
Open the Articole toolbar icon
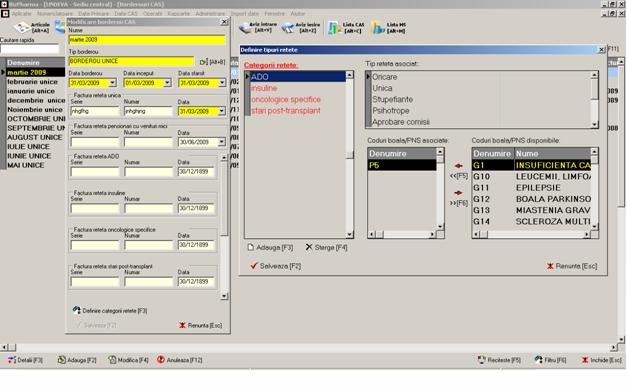click(x=22, y=28)
